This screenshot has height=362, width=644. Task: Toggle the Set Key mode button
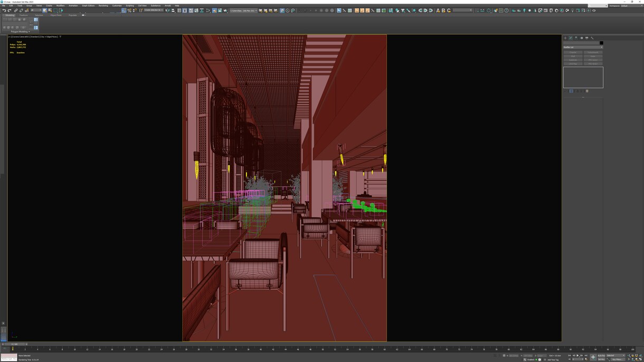(x=601, y=359)
